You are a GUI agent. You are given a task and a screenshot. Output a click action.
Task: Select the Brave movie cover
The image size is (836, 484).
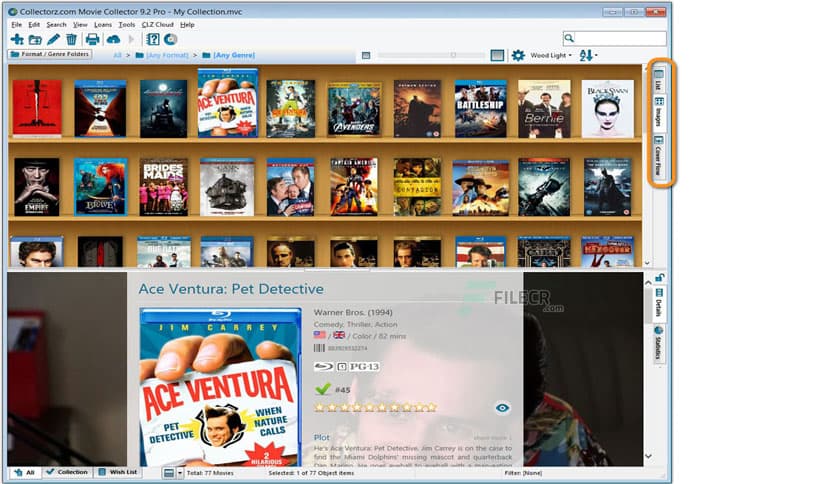pos(100,187)
